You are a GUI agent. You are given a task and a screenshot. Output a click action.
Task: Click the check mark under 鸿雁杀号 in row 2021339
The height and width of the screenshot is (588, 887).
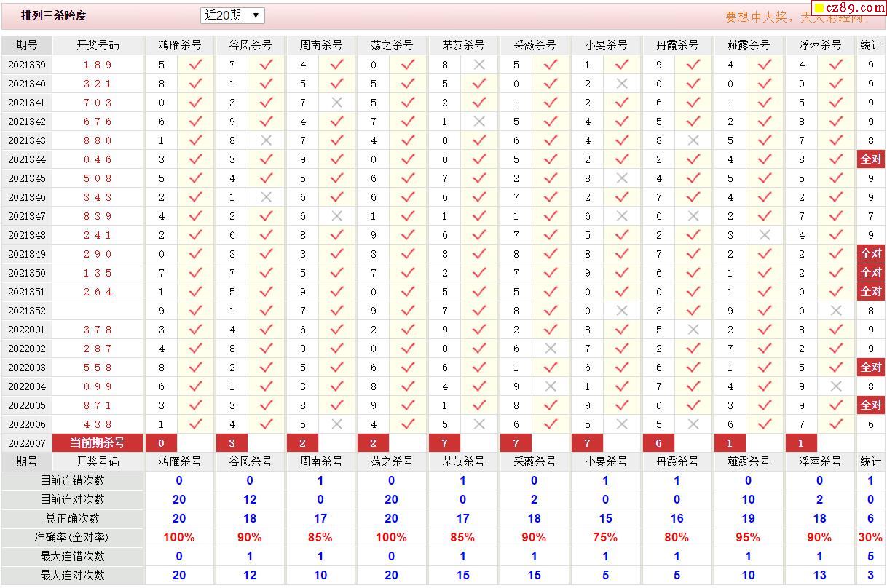(195, 65)
